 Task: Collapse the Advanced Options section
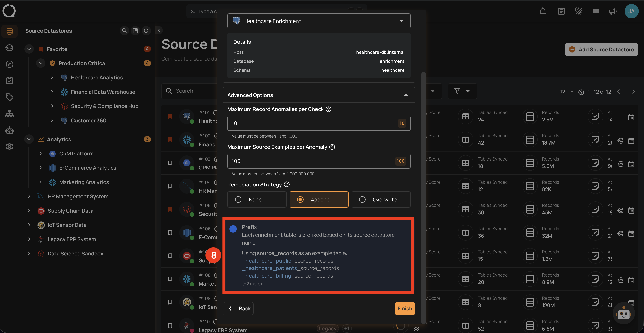[x=406, y=95]
